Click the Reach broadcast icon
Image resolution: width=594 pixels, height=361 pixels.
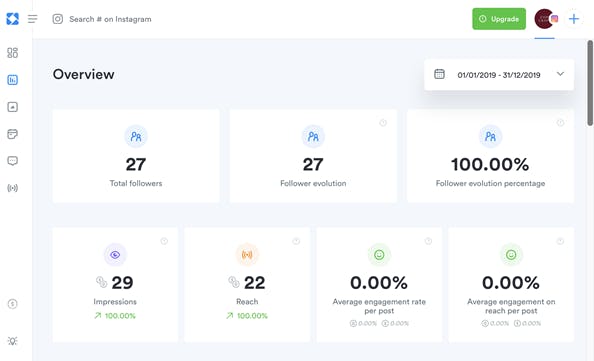247,255
